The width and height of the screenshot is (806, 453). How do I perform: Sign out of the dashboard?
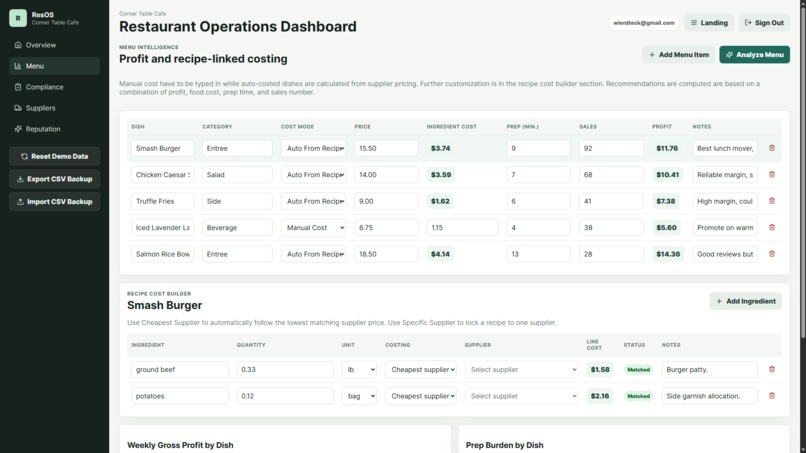(764, 23)
